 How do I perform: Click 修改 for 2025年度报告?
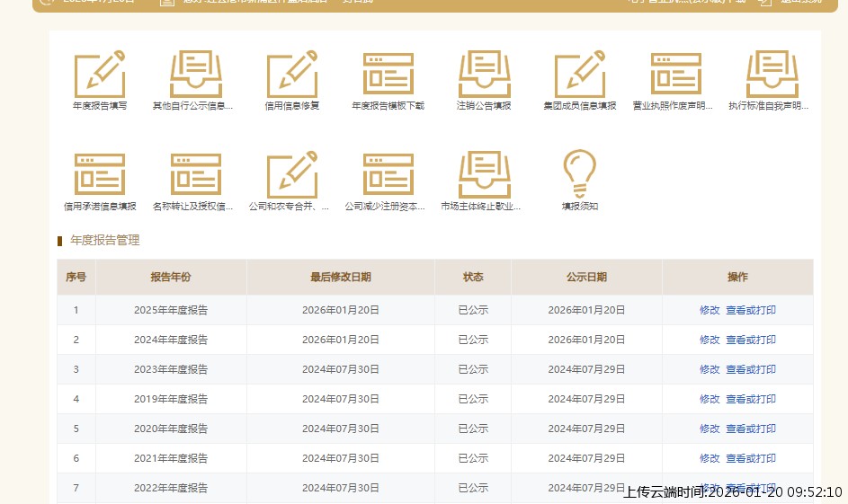[710, 310]
